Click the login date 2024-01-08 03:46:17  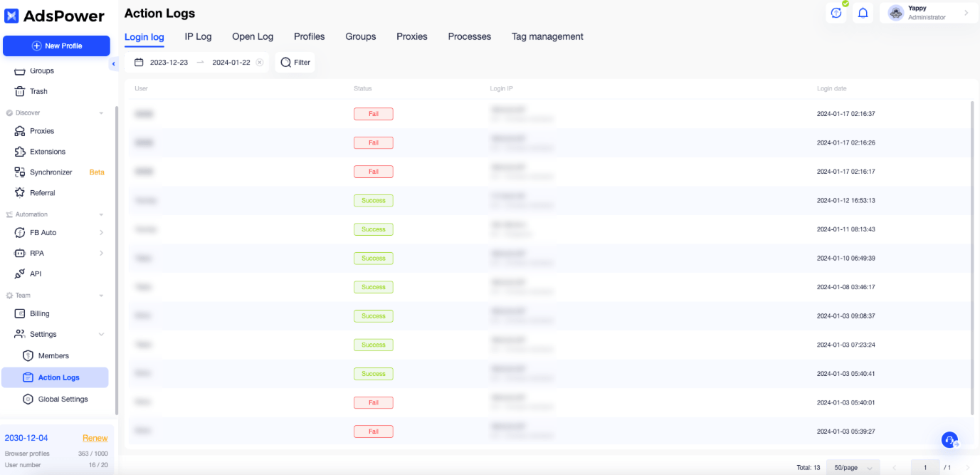(845, 287)
